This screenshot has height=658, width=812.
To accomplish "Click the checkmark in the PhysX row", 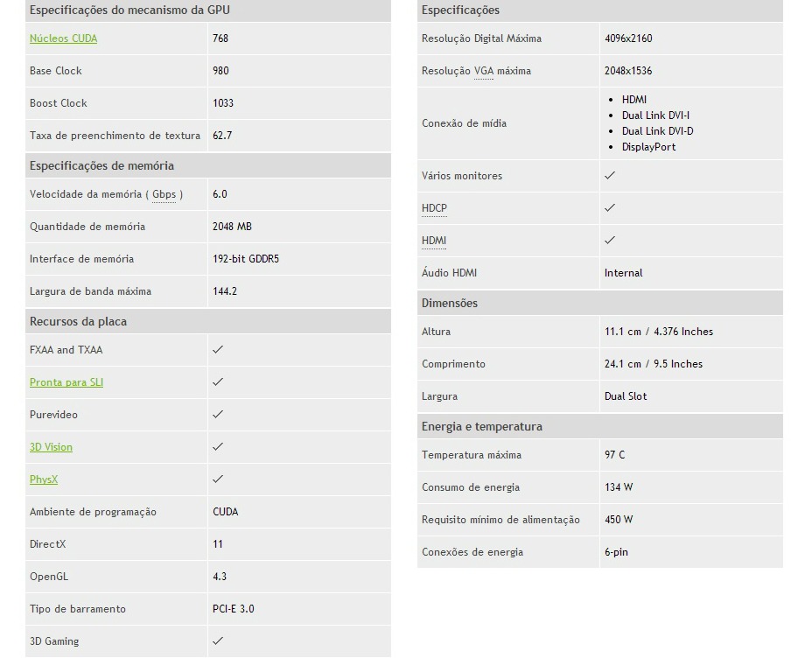I will [218, 479].
